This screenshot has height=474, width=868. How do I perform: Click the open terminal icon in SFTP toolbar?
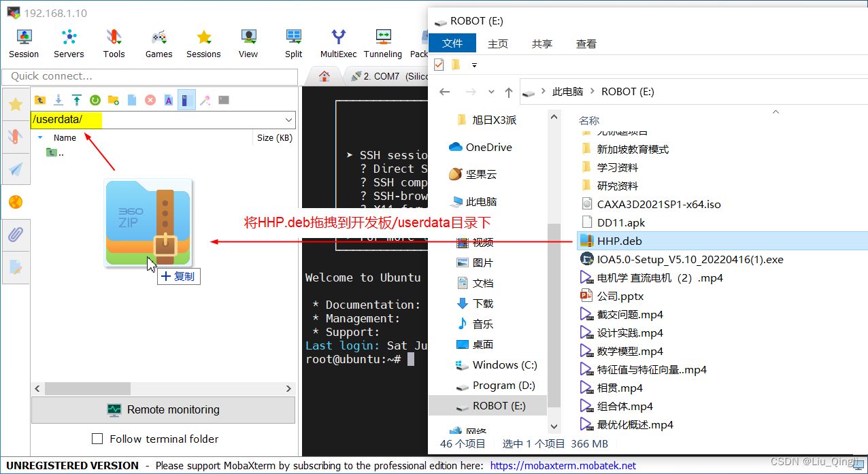(x=224, y=100)
